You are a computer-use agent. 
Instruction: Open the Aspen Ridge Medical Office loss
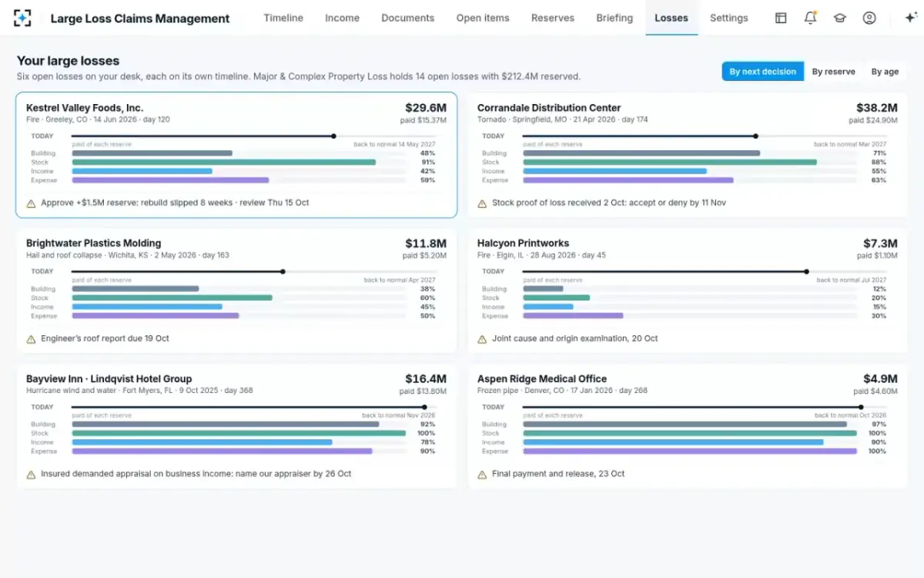click(688, 426)
